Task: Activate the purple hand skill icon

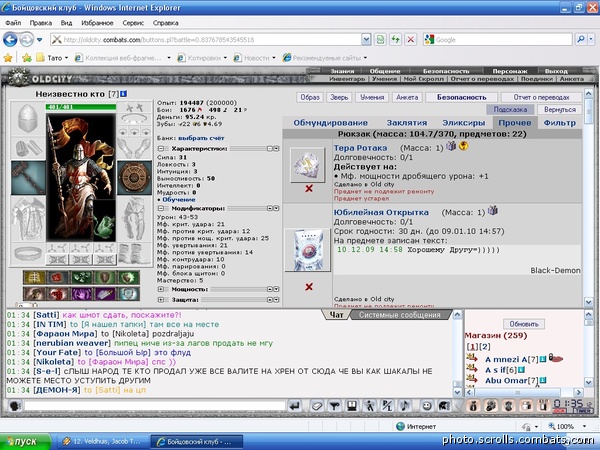Action: 81,294
